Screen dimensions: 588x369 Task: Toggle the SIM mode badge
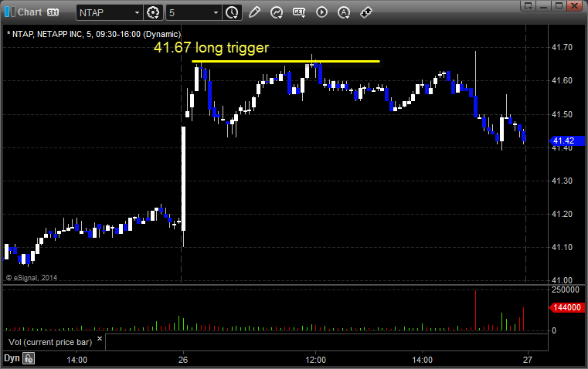coord(53,12)
